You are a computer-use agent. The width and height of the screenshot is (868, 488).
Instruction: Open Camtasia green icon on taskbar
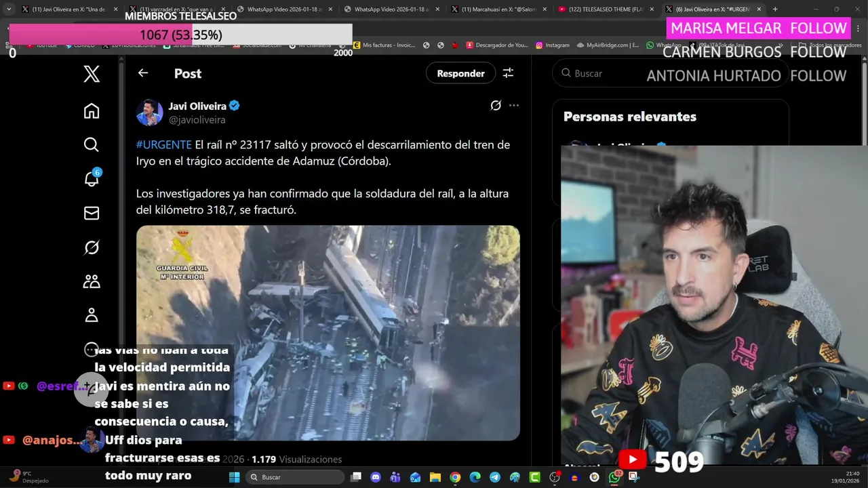point(534,477)
